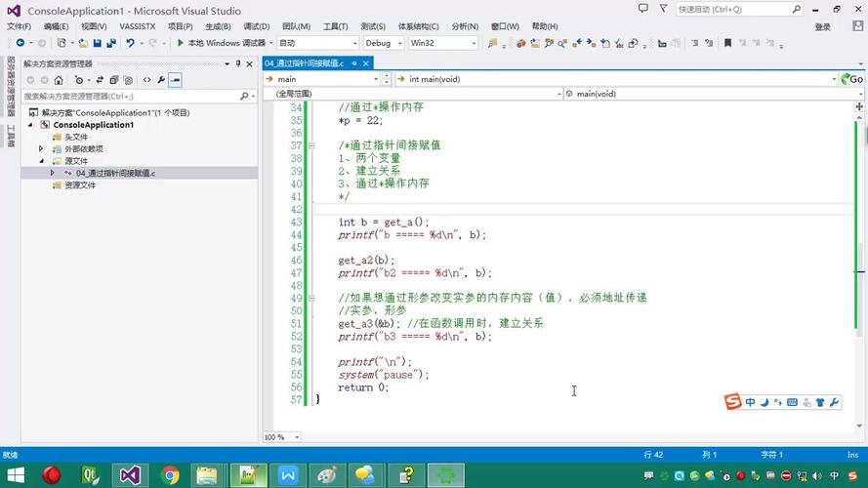Click the Sogou 中 language toggle
Screen dimensions: 868x488
[x=750, y=402]
